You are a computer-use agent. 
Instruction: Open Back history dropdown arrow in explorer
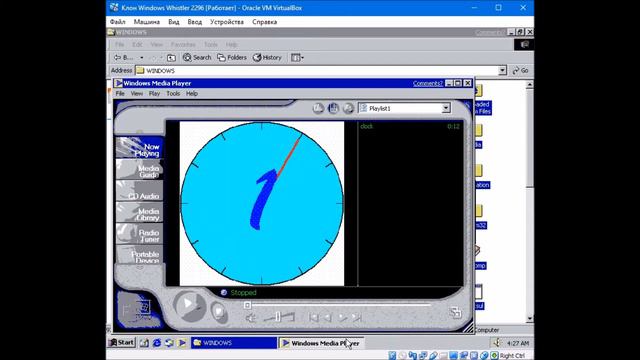(142, 58)
